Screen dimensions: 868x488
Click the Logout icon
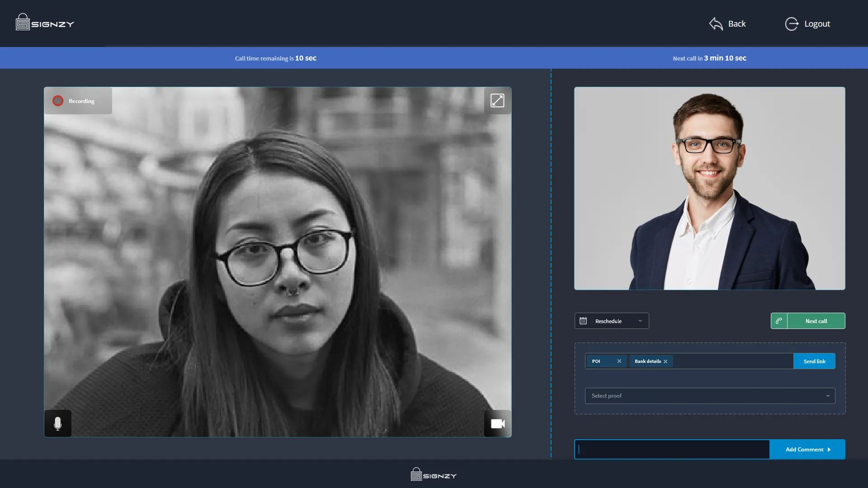point(792,23)
